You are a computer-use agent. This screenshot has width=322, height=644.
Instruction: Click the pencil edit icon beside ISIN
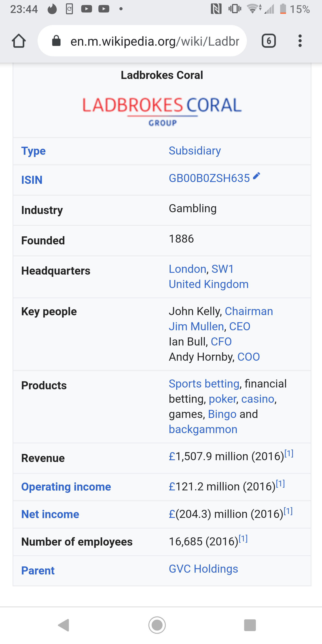(x=256, y=176)
